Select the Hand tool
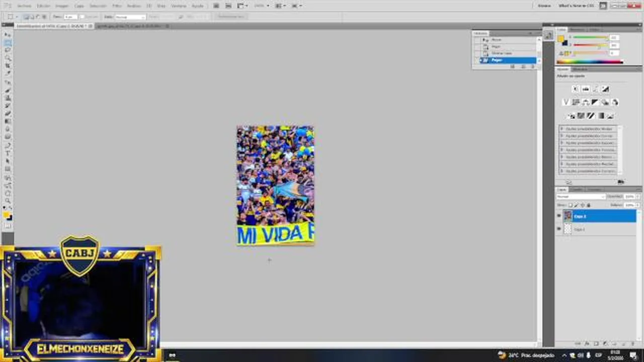The width and height of the screenshot is (644, 362). tap(8, 193)
